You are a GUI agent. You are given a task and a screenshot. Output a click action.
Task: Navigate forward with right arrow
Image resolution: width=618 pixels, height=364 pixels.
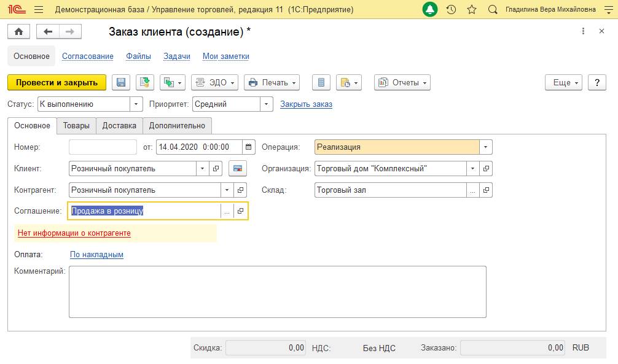pyautogui.click(x=70, y=31)
